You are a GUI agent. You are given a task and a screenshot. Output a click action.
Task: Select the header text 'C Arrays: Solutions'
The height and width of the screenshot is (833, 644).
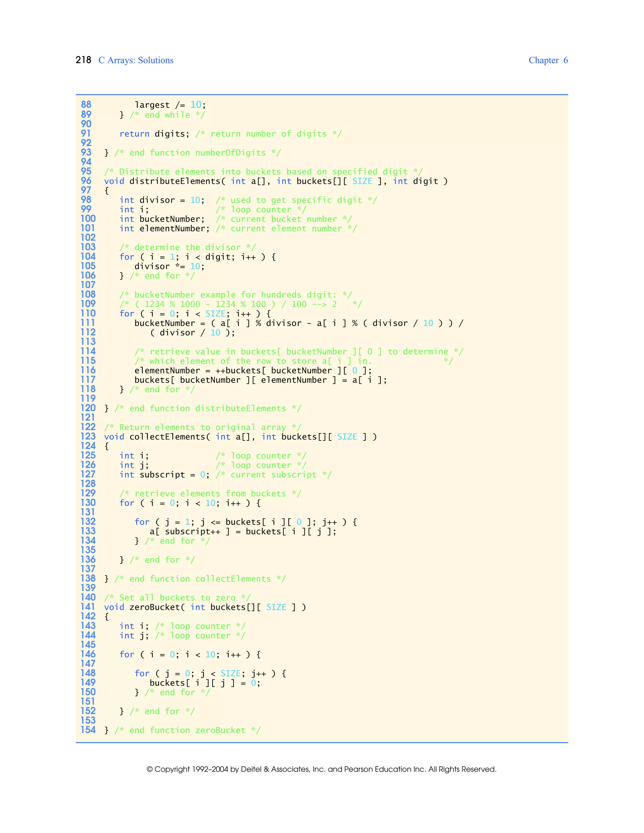(136, 60)
